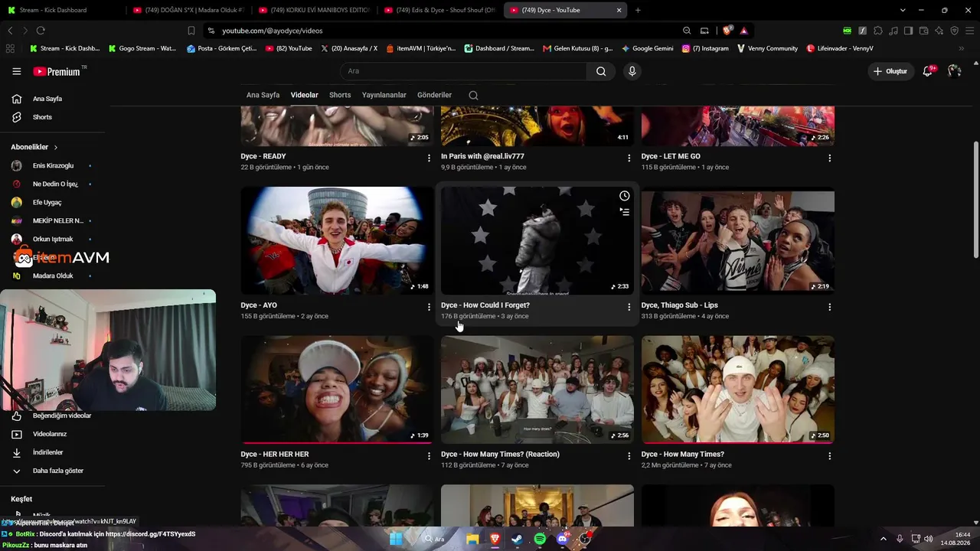The height and width of the screenshot is (551, 980).
Task: Open the Gönderiler channel tab
Action: (x=434, y=95)
